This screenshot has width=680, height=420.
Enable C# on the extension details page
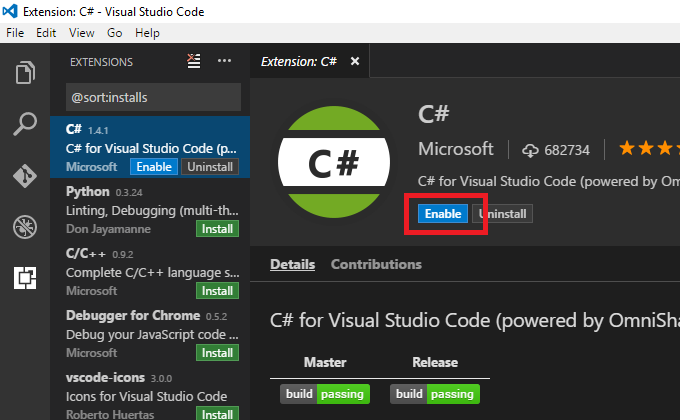pos(443,213)
